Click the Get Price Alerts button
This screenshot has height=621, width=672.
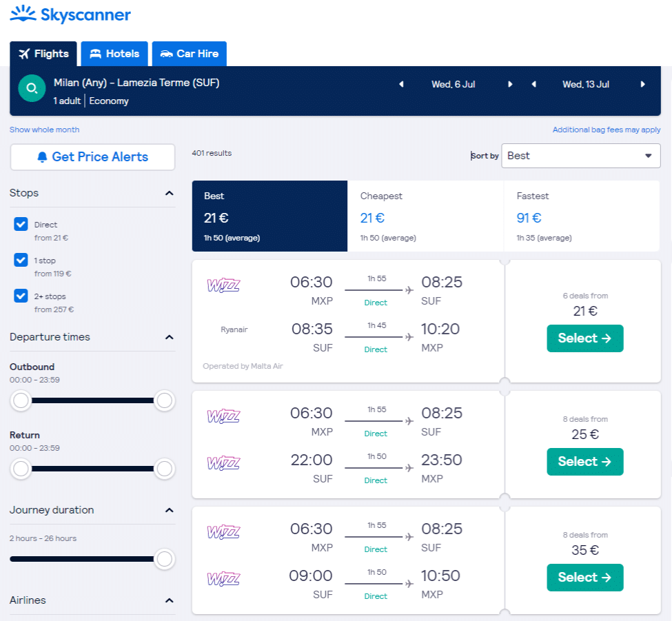pyautogui.click(x=92, y=157)
